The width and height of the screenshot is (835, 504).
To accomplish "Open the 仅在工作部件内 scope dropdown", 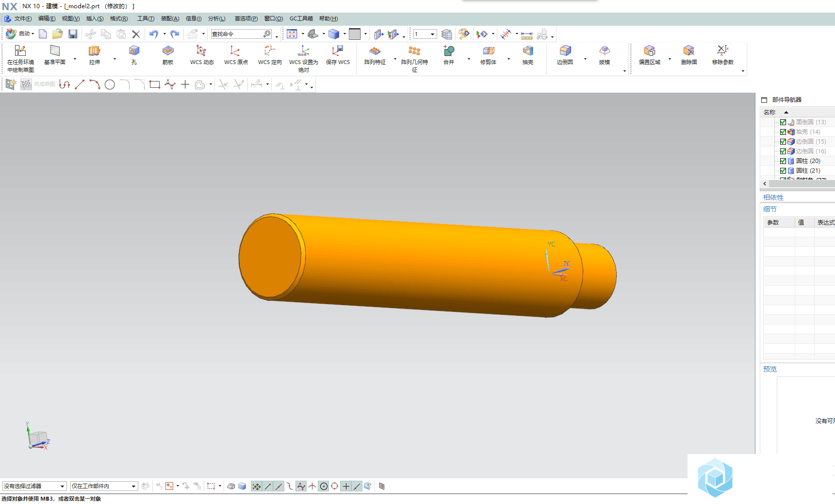I will coord(104,486).
